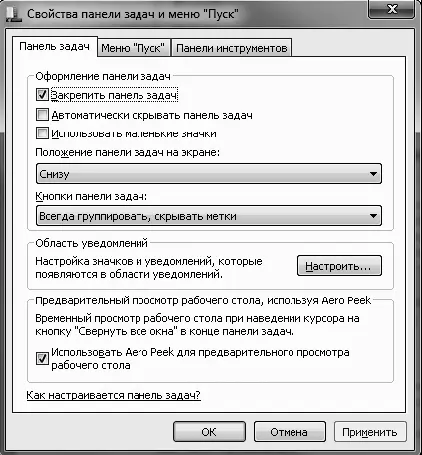Uncheck Закрепить панель задач checkbox
The width and height of the screenshot is (422, 455).
click(42, 95)
